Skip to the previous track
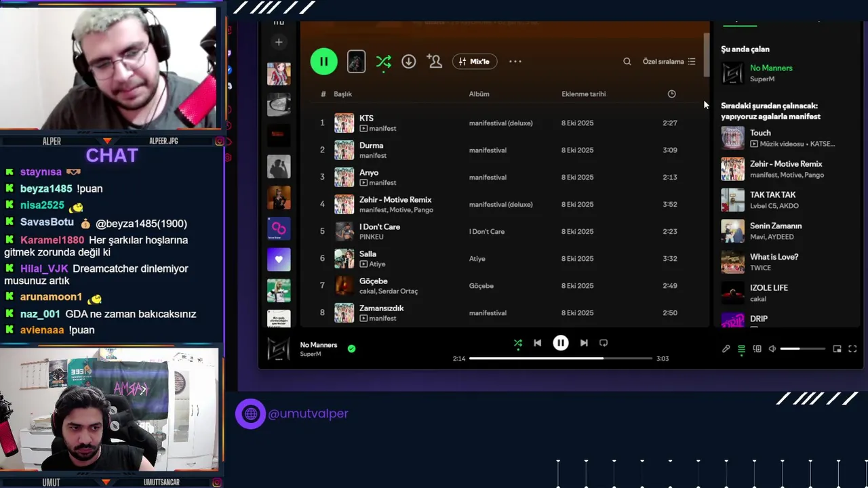The height and width of the screenshot is (488, 868). [x=537, y=343]
